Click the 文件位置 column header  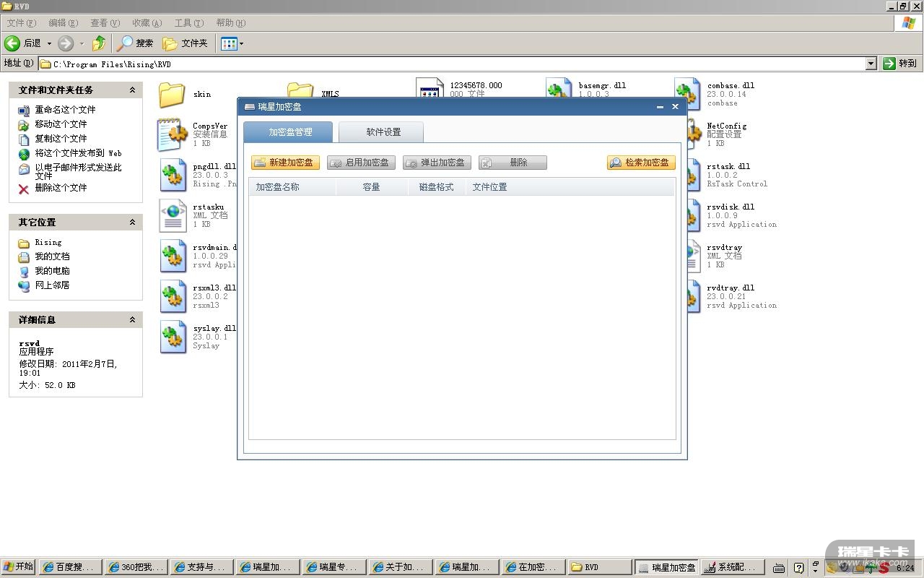pos(570,187)
